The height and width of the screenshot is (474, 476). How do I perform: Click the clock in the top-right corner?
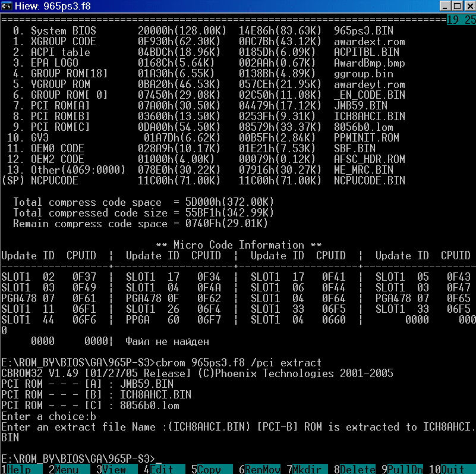click(x=461, y=20)
